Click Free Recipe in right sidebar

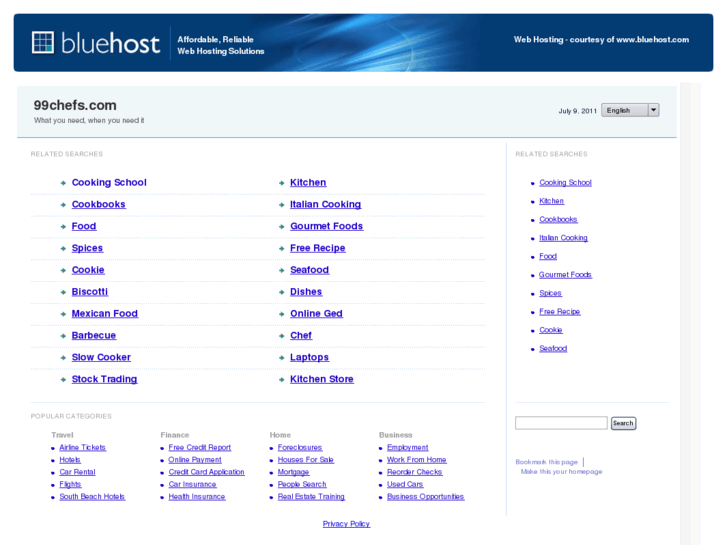[560, 312]
